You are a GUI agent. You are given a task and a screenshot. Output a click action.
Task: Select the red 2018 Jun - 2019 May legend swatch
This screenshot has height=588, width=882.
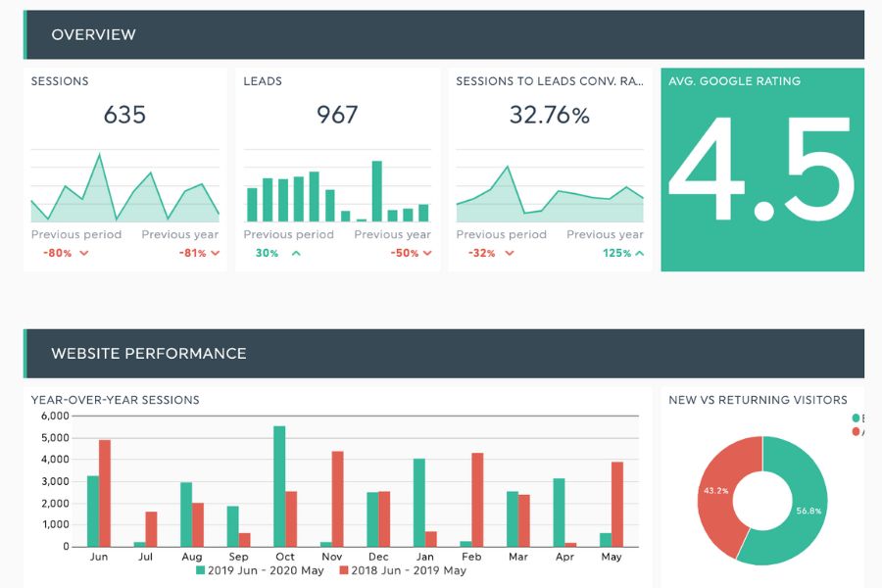coord(344,570)
